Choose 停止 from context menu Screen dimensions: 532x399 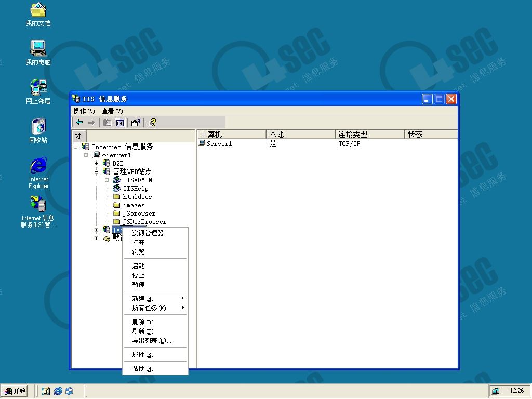pyautogui.click(x=155, y=275)
